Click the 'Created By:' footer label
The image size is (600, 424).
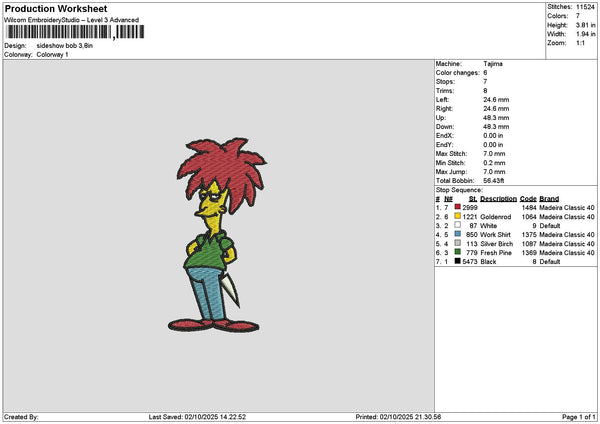[21, 417]
